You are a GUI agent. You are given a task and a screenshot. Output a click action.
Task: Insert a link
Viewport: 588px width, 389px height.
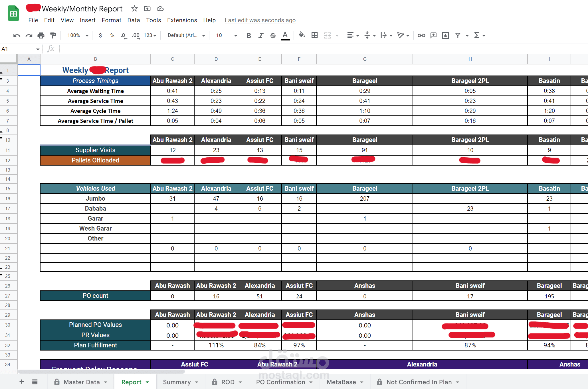coord(421,35)
